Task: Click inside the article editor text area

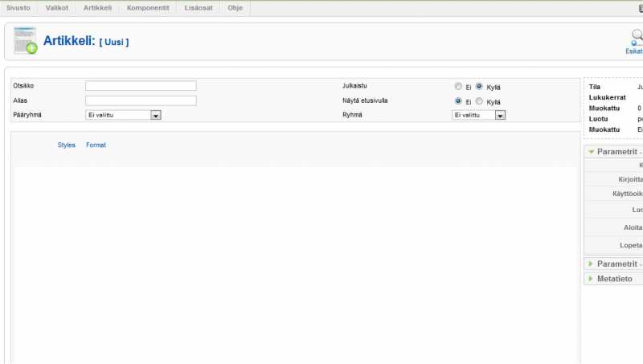Action: [295, 257]
